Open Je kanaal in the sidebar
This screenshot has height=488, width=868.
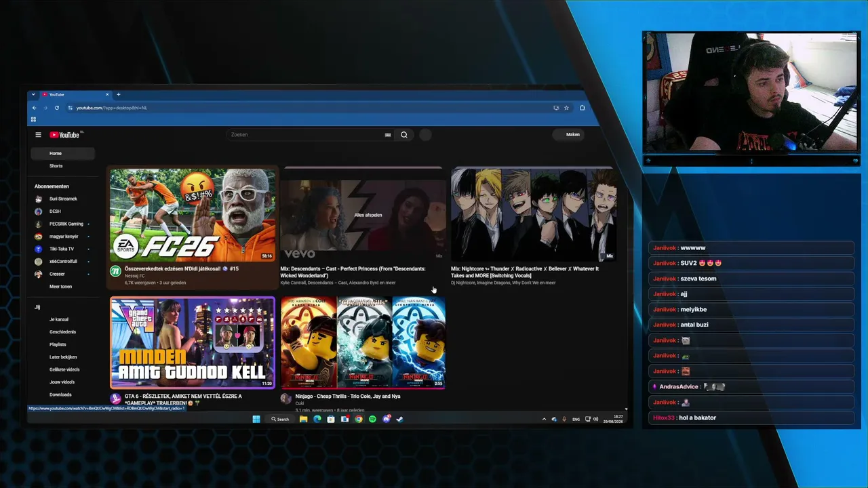59,319
